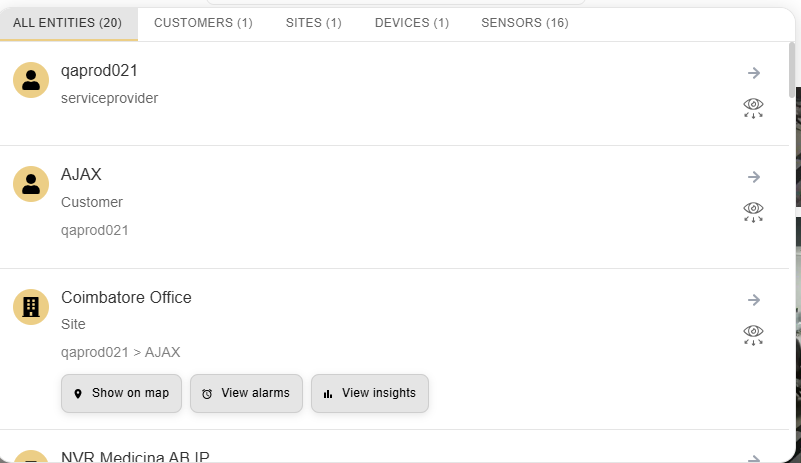The width and height of the screenshot is (801, 463).
Task: Open the Sensors (16) tab
Action: 525,23
